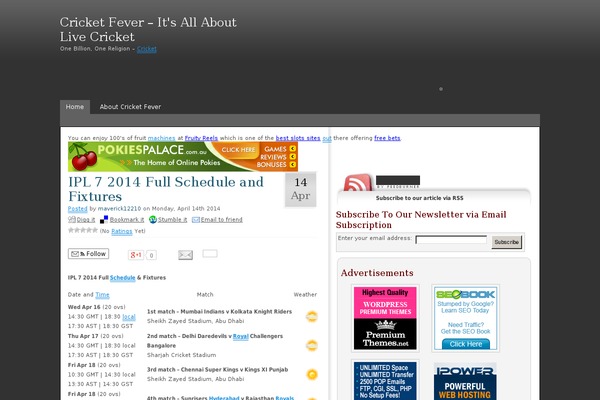This screenshot has height=400, width=600.
Task: Click the Stumble it text link
Action: [173, 220]
